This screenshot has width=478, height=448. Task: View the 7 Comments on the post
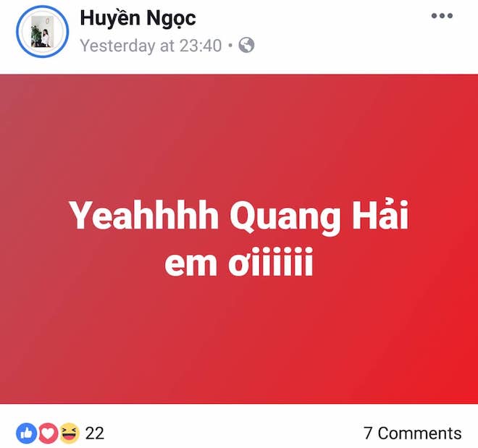pyautogui.click(x=413, y=433)
